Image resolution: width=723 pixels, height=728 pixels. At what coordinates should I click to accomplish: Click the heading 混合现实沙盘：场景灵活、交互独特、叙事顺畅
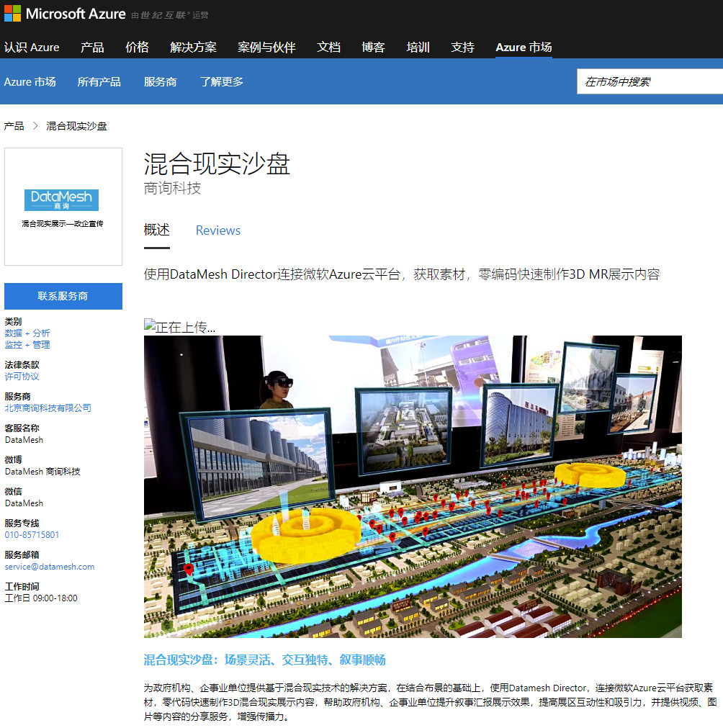(x=265, y=660)
